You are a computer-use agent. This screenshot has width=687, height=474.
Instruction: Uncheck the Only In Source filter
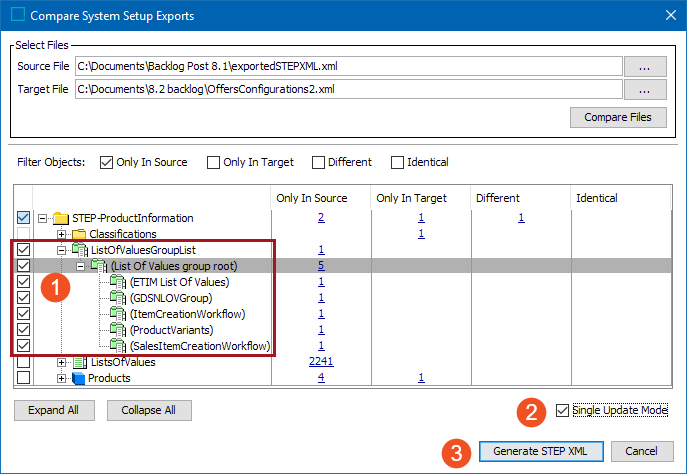(107, 162)
